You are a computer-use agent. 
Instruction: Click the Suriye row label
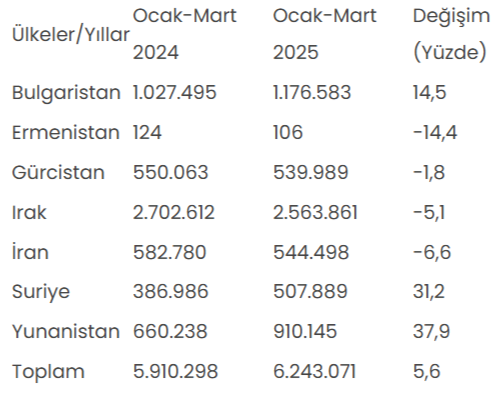click(41, 292)
